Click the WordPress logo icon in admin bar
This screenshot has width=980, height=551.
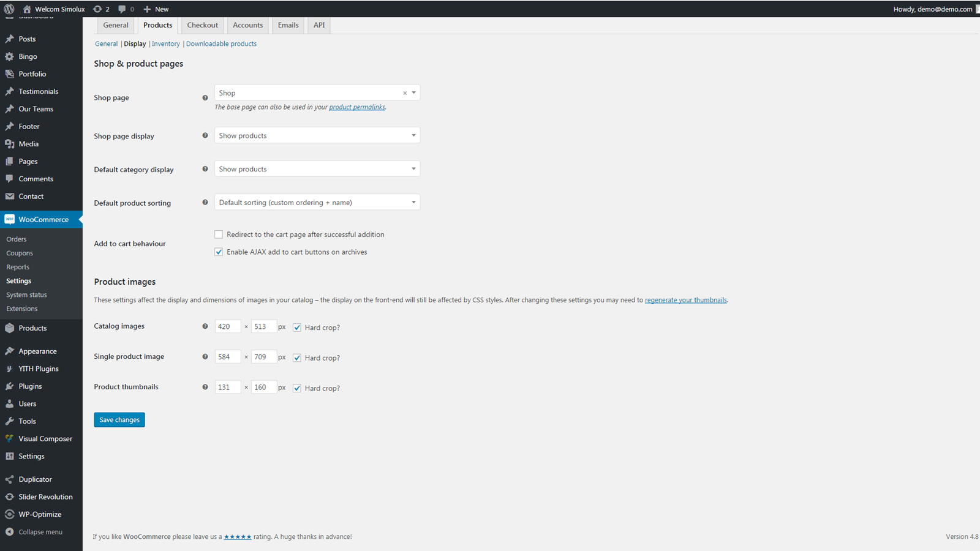click(x=9, y=9)
